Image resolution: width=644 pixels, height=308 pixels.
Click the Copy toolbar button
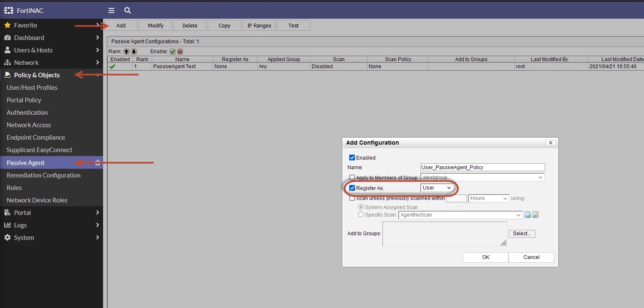225,25
